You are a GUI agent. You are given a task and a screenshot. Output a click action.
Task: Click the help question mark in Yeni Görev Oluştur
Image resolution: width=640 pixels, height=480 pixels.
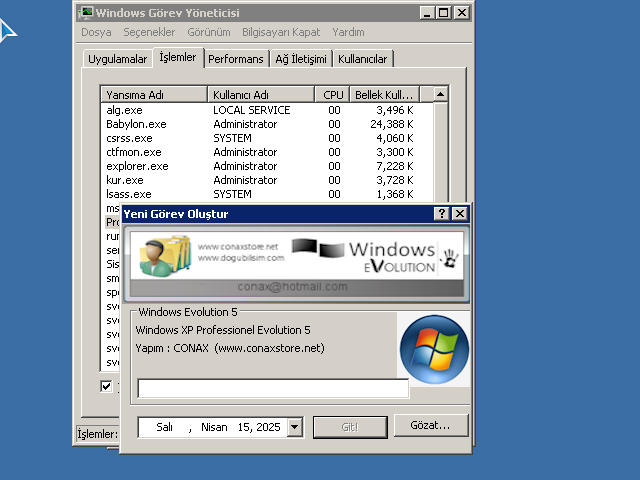point(442,213)
